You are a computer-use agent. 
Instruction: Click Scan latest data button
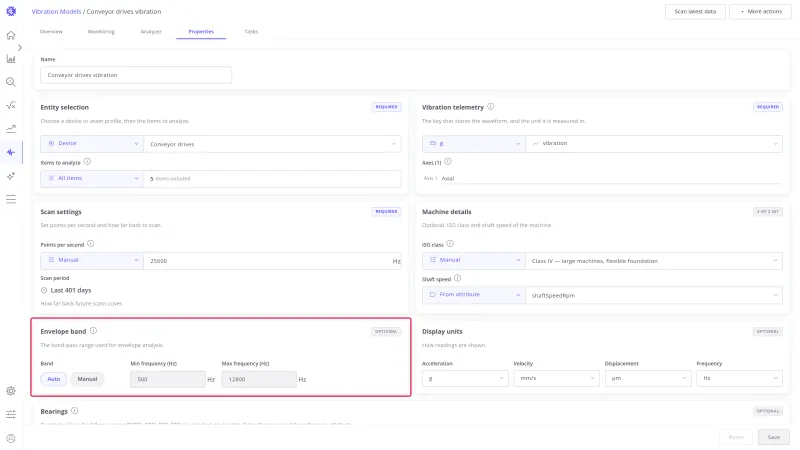(x=695, y=11)
